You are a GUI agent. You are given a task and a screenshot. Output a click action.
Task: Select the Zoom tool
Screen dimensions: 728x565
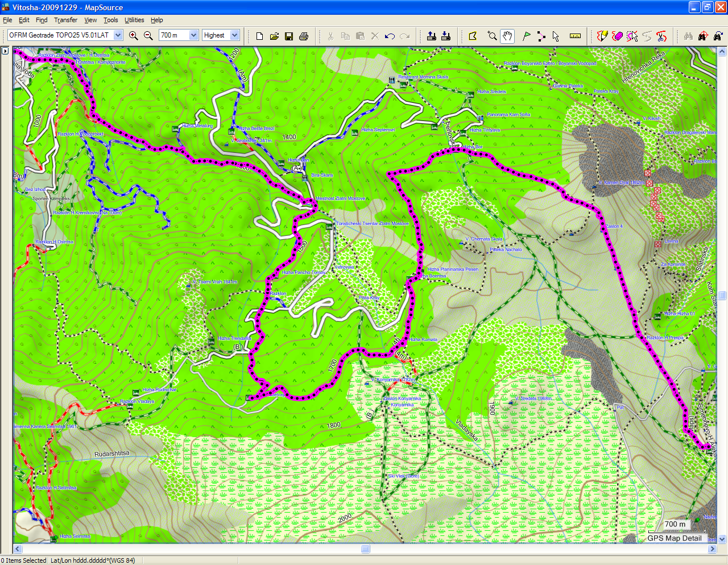pos(493,36)
